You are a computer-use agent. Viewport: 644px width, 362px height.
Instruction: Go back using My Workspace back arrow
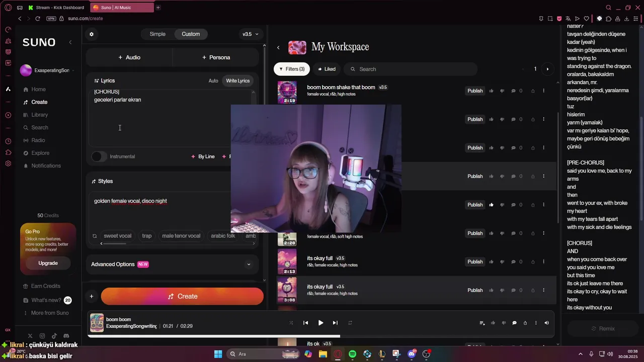(x=278, y=48)
